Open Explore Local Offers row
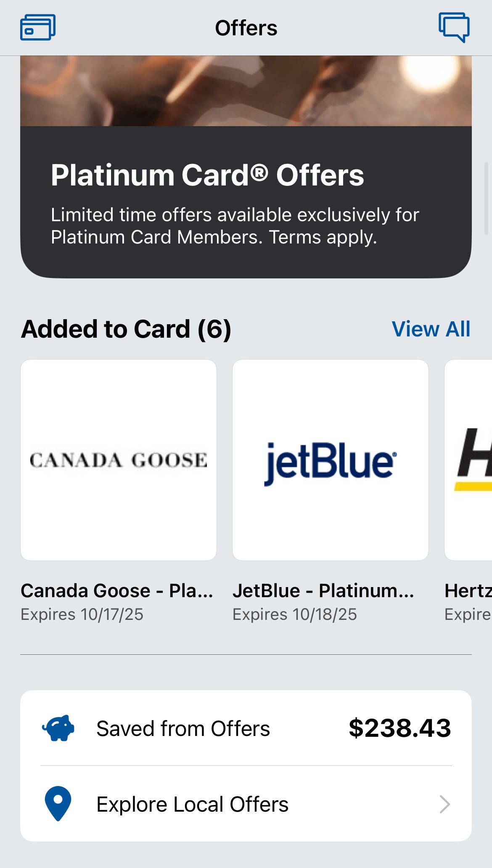492x868 pixels. [192, 804]
